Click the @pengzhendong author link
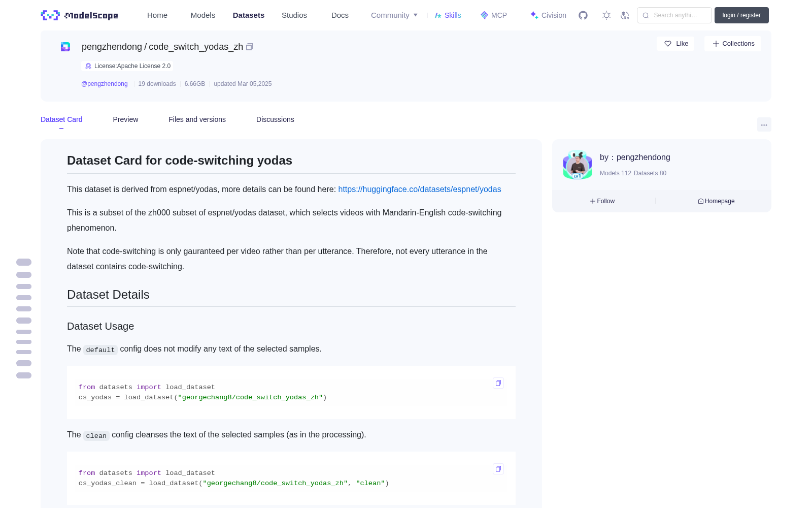This screenshot has width=812, height=508. click(105, 84)
